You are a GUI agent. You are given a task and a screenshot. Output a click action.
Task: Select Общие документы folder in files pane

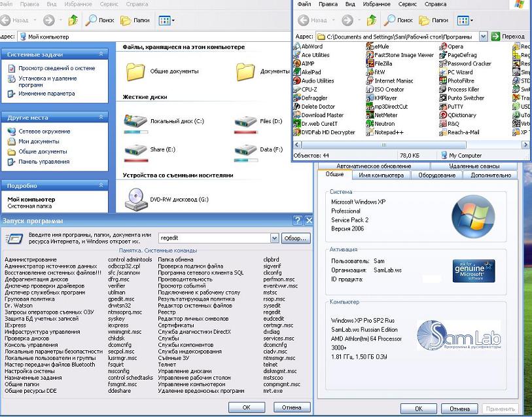click(135, 71)
